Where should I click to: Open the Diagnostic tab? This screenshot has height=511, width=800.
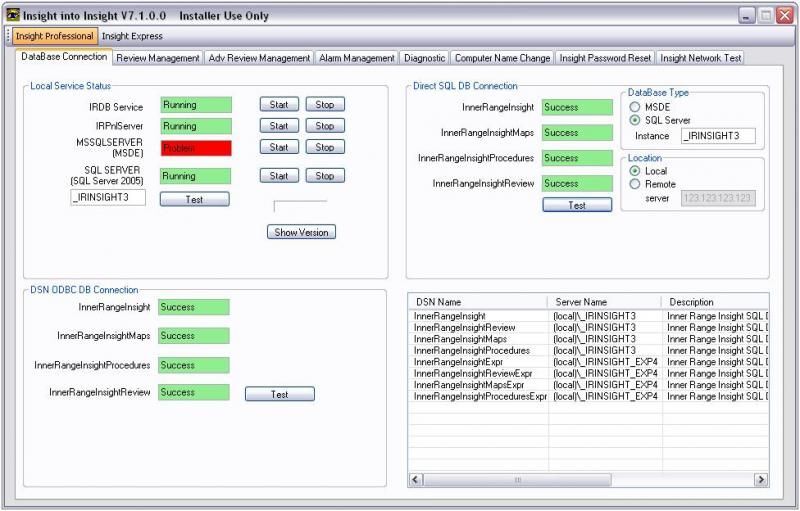tap(425, 58)
